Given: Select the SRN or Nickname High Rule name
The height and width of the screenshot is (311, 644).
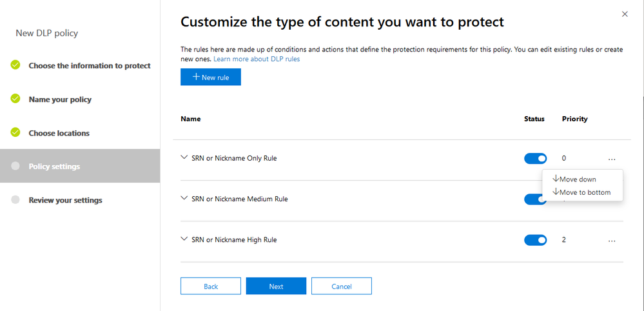Looking at the screenshot, I should click(234, 239).
